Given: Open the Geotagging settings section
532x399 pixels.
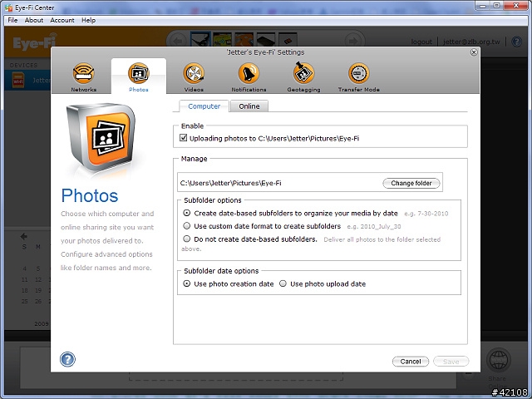Looking at the screenshot, I should coord(303,77).
